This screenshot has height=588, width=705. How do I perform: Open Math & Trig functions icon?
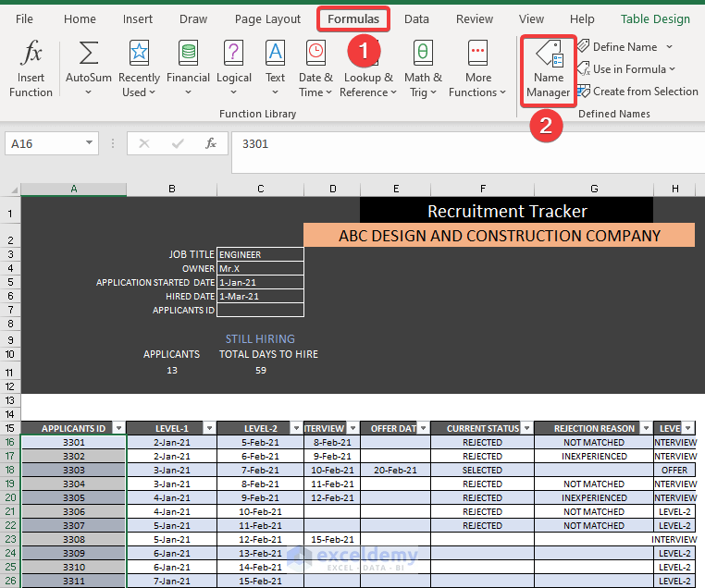[x=423, y=53]
